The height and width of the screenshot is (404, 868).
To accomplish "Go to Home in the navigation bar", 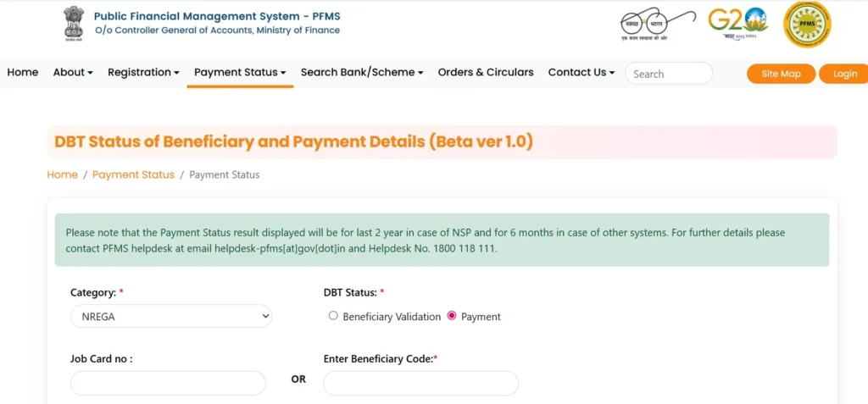I will click(23, 73).
